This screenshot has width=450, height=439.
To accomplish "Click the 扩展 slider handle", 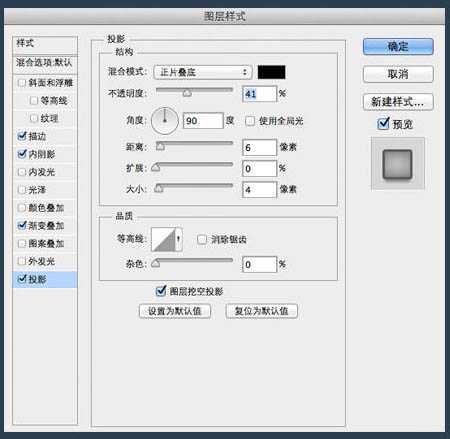I will click(x=156, y=167).
